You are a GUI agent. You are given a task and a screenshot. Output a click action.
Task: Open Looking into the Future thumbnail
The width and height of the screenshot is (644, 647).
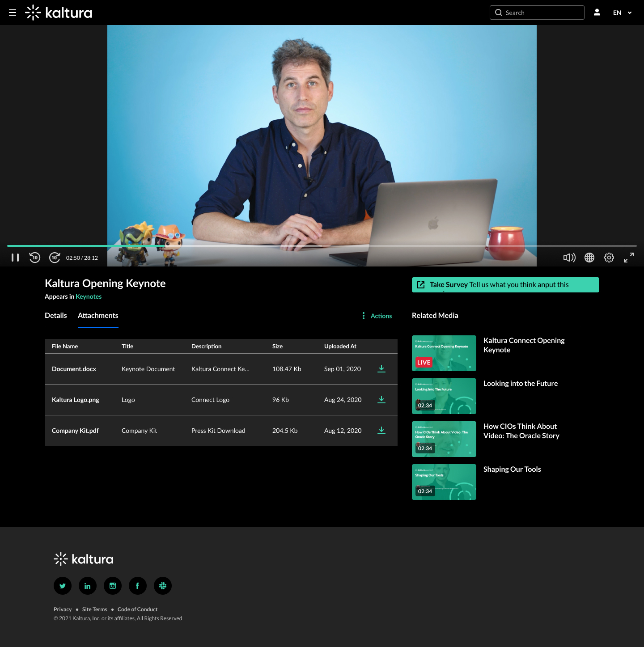pos(444,396)
